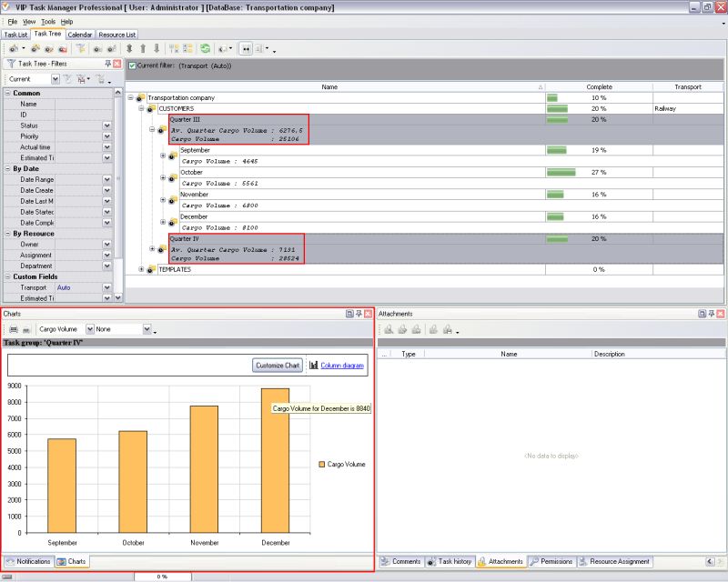
Task: Click the last icon in the Attachments toolbar
Action: [x=447, y=329]
